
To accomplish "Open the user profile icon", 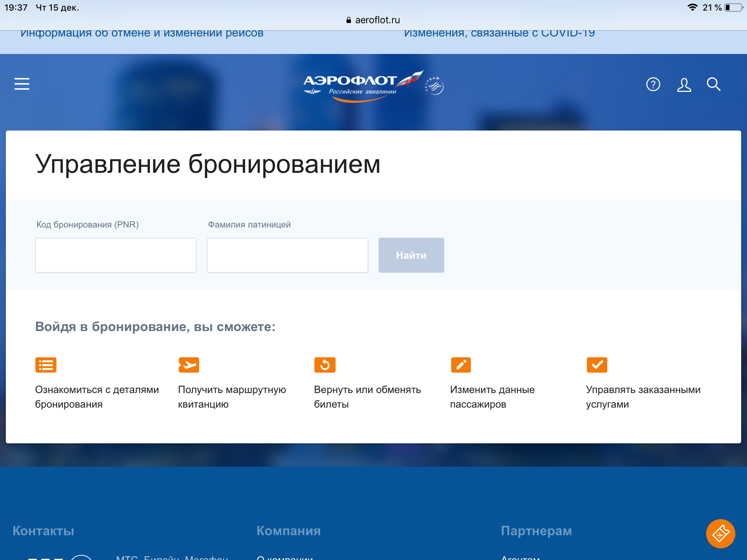I will [x=684, y=85].
